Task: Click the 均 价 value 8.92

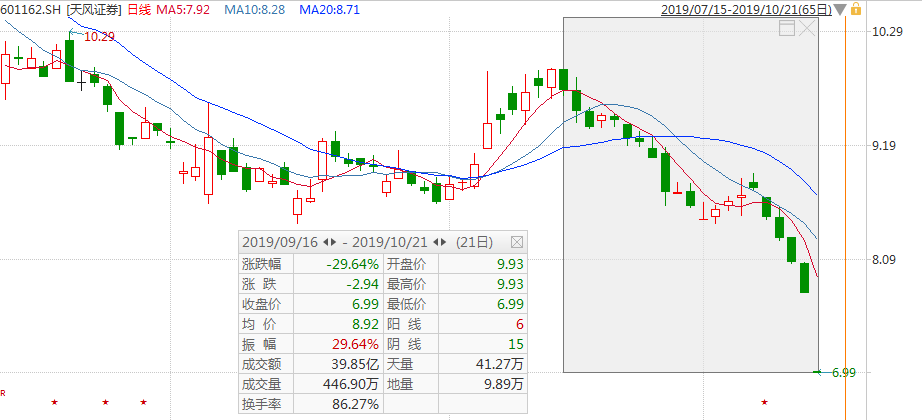Action: 367,324
